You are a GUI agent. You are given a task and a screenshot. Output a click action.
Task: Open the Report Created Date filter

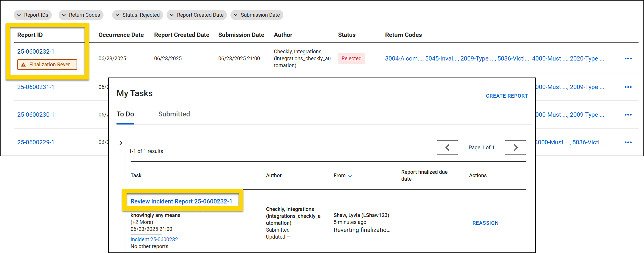(197, 15)
